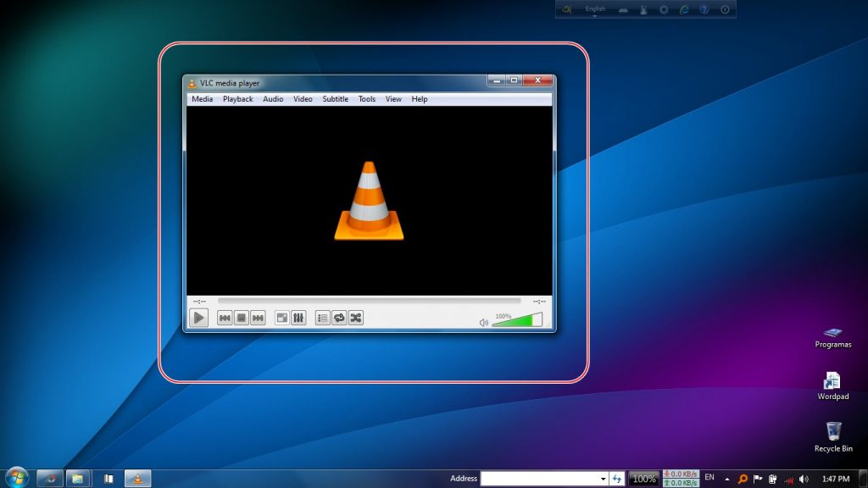Click the Play button in VLC

pyautogui.click(x=198, y=318)
